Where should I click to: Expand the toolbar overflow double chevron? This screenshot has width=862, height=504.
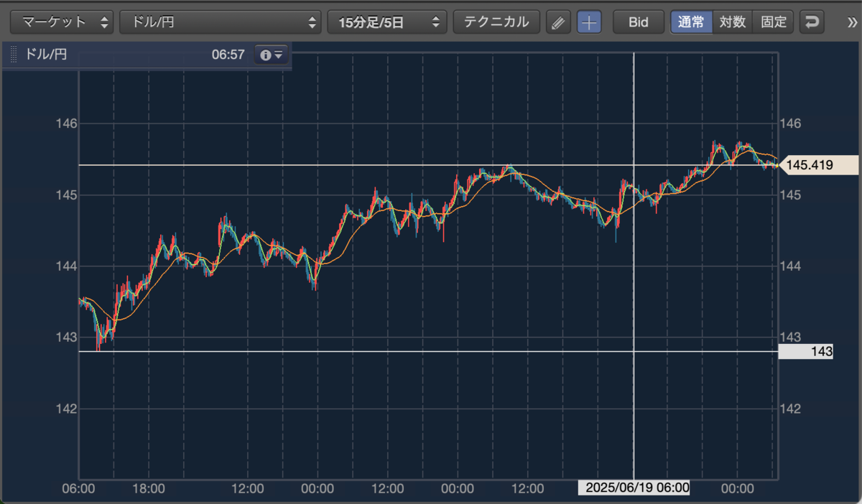[x=852, y=22]
